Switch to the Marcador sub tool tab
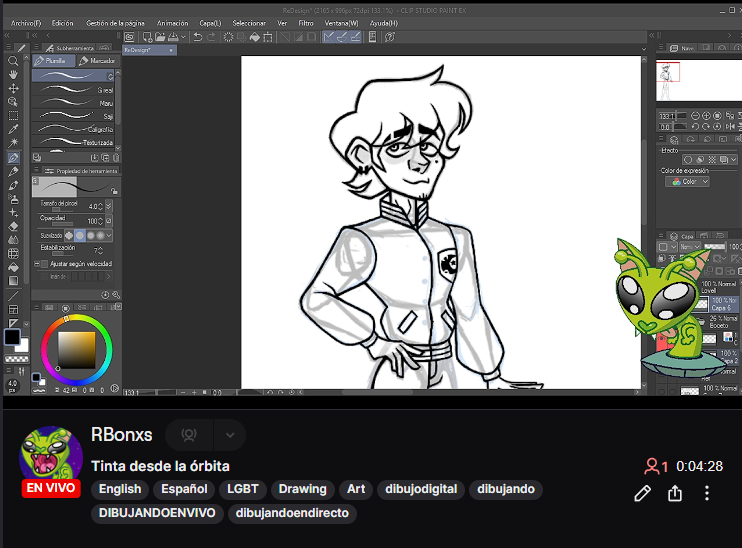742x548 pixels. (97, 61)
